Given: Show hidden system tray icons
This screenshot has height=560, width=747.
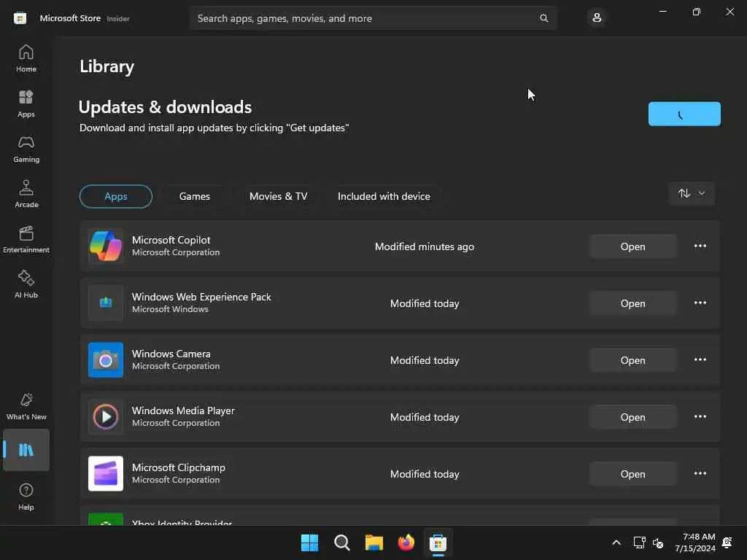Looking at the screenshot, I should point(616,542).
